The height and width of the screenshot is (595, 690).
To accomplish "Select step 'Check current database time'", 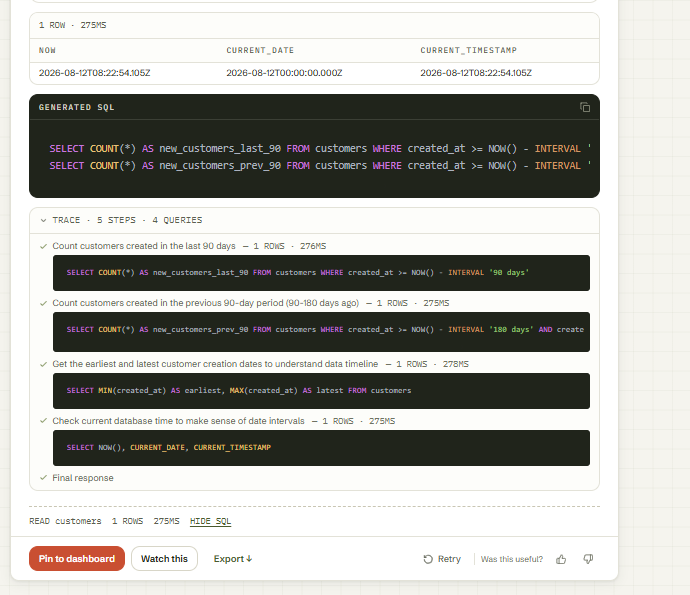I will [x=178, y=421].
